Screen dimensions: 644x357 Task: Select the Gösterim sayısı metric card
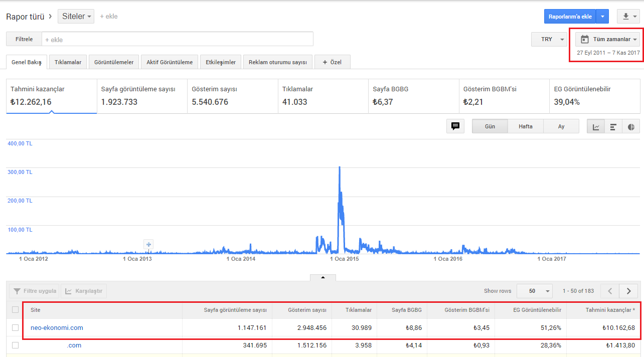point(233,96)
